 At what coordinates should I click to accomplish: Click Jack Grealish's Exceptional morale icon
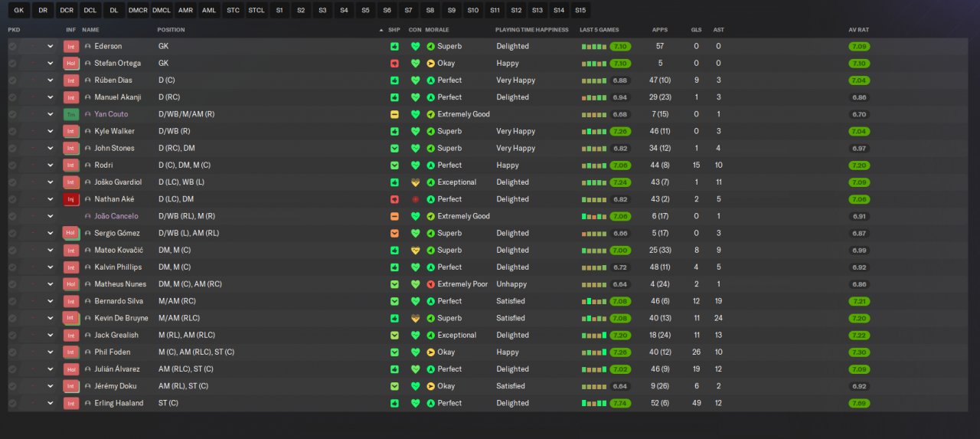(431, 335)
